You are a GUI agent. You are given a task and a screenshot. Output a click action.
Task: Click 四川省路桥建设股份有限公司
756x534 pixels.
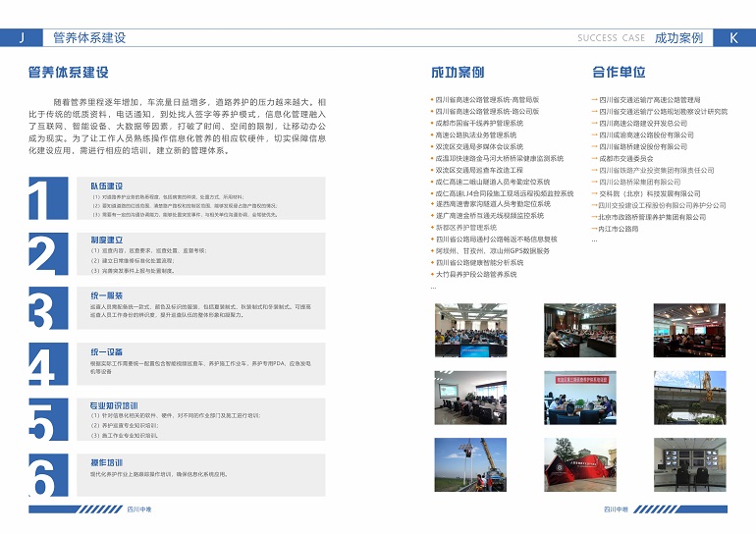[x=643, y=146]
